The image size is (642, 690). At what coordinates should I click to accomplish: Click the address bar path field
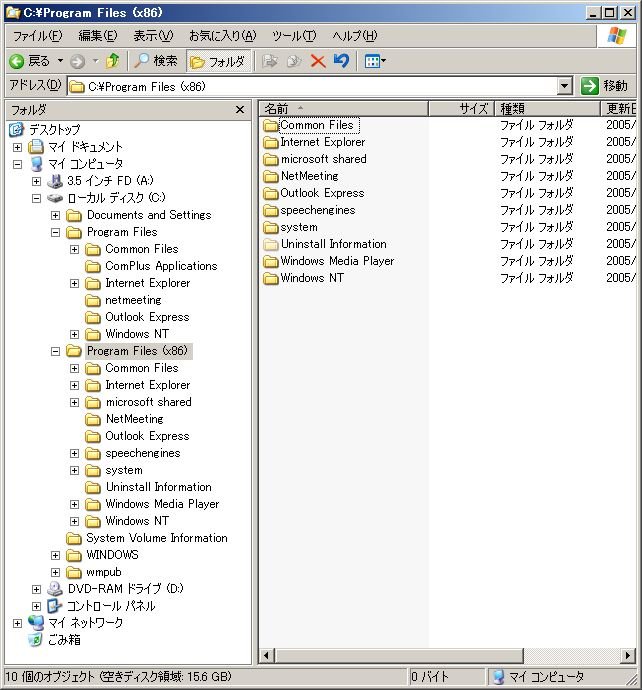[313, 86]
